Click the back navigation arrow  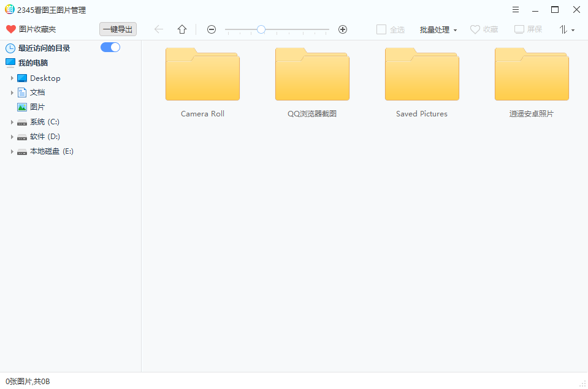159,29
